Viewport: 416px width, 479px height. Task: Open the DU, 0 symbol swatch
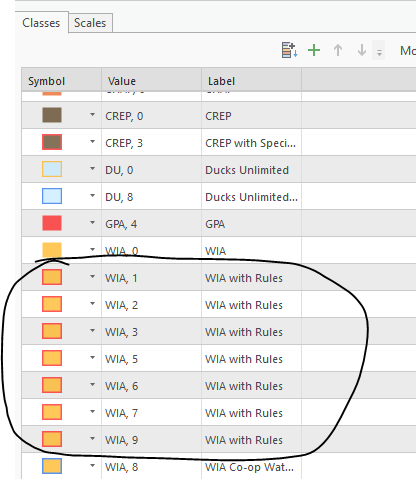[x=52, y=169]
